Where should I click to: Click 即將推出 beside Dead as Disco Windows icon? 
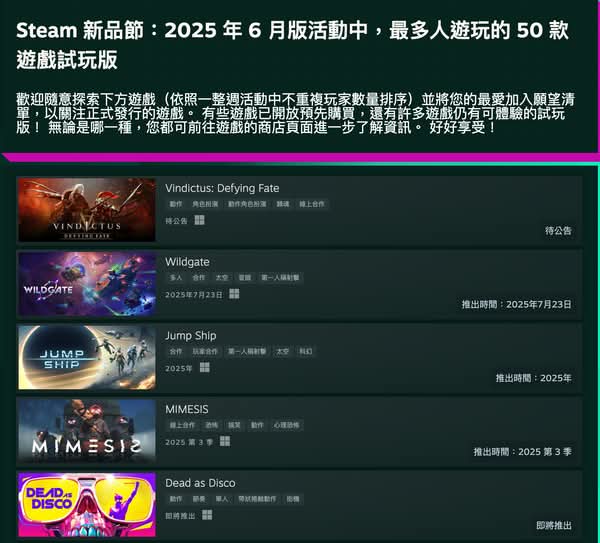180,516
